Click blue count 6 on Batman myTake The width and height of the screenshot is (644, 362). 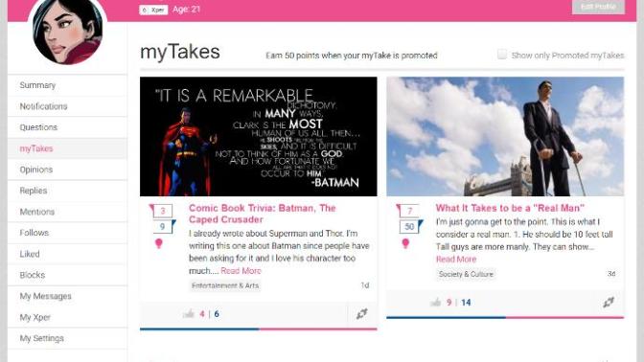click(217, 314)
